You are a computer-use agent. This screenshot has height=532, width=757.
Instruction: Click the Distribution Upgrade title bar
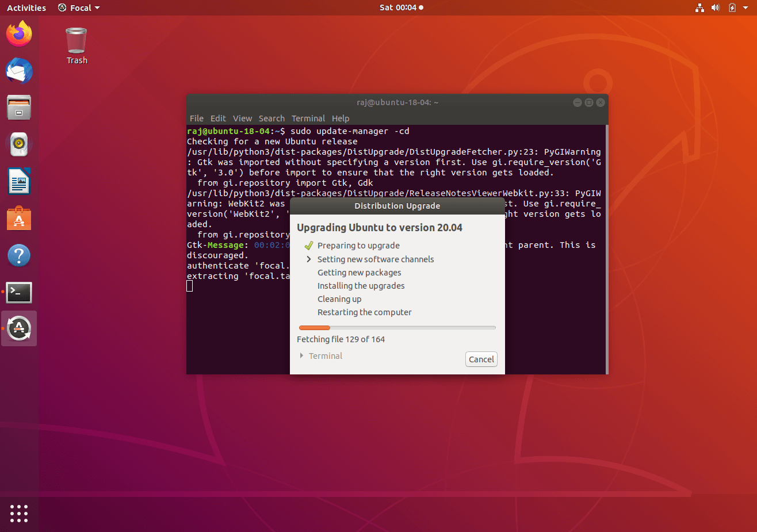tap(397, 206)
